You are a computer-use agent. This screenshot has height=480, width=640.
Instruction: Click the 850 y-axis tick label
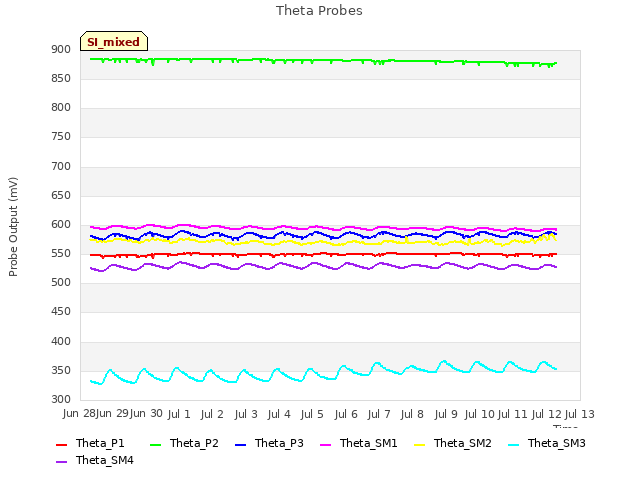[x=61, y=78]
